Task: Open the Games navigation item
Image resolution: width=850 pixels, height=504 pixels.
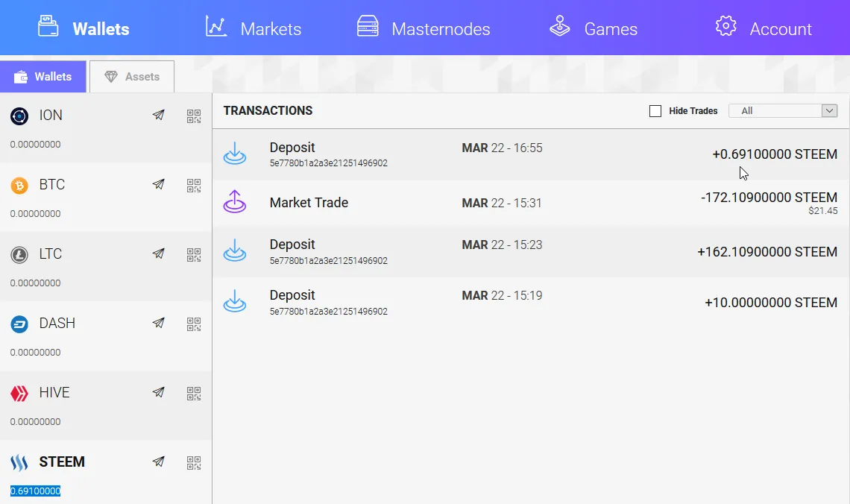Action: coord(593,28)
